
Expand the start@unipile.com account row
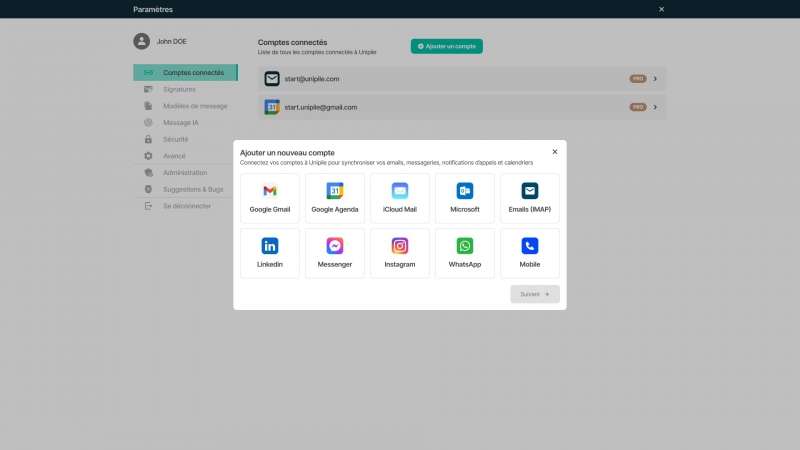(x=655, y=78)
